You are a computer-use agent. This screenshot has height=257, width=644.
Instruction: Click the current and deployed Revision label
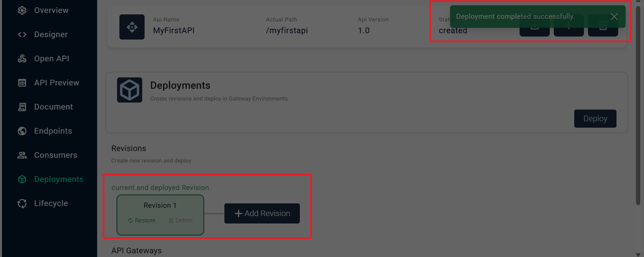(160, 188)
